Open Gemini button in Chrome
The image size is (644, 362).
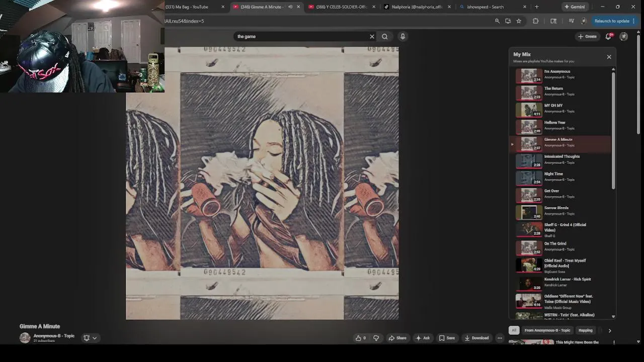574,7
